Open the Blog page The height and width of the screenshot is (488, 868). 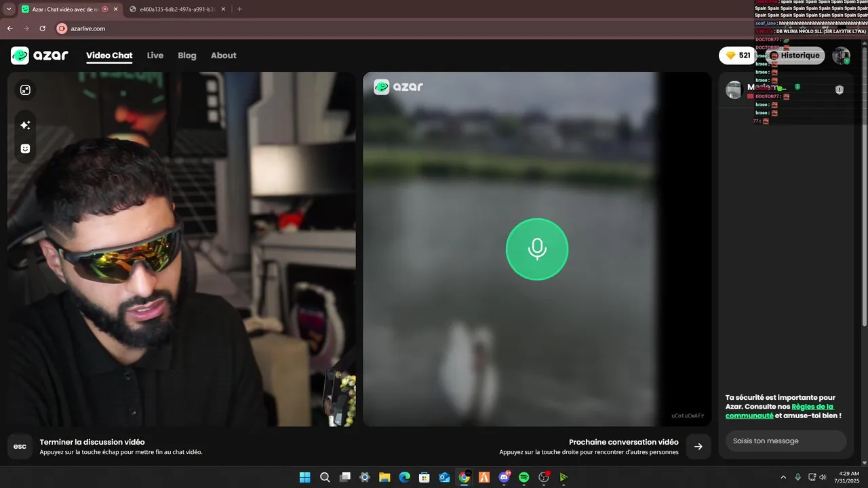187,56
